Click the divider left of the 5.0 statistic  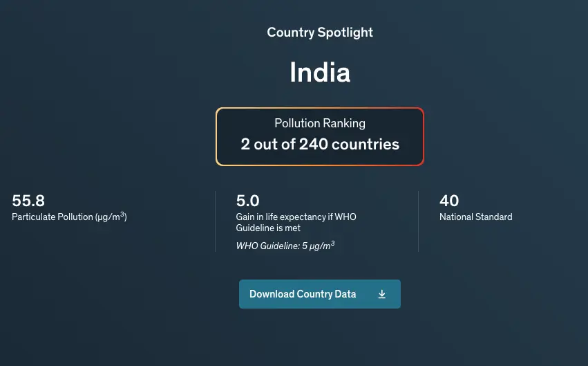pyautogui.click(x=216, y=221)
